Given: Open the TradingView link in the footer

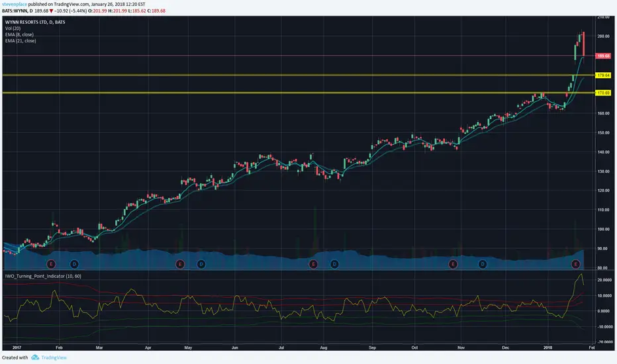Looking at the screenshot, I should pyautogui.click(x=54, y=357).
